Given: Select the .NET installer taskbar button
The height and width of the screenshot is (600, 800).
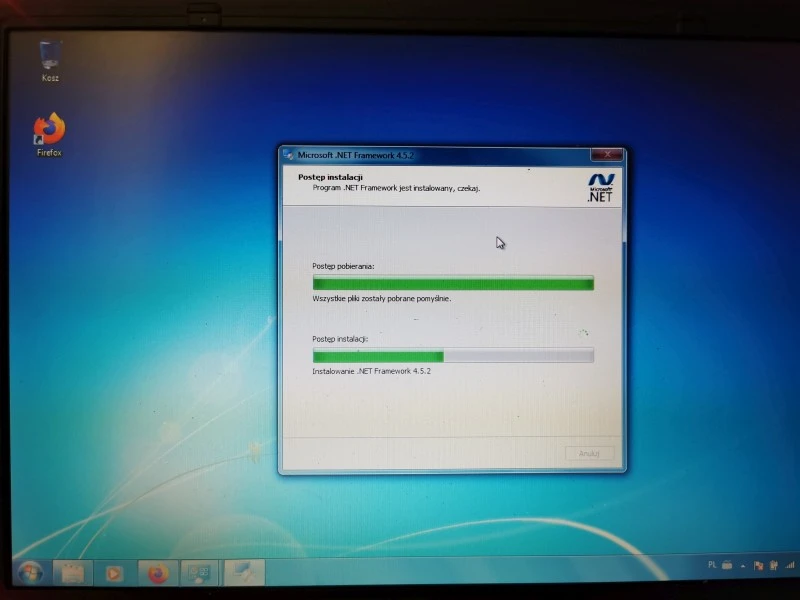Looking at the screenshot, I should point(243,573).
